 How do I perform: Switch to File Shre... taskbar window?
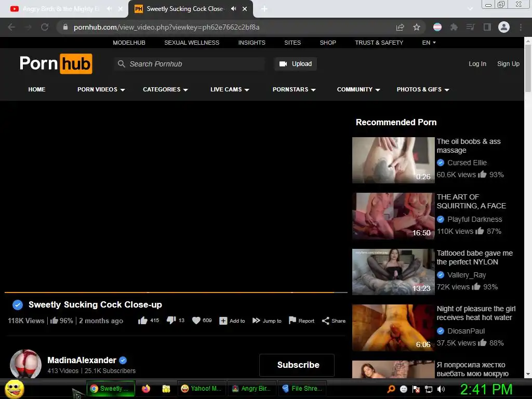pyautogui.click(x=302, y=389)
